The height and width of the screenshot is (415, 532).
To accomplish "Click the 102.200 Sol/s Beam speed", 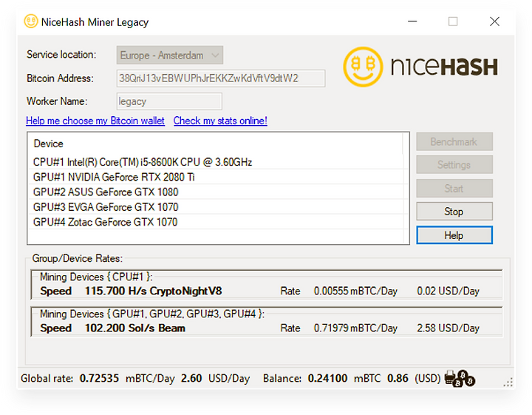I will click(135, 328).
